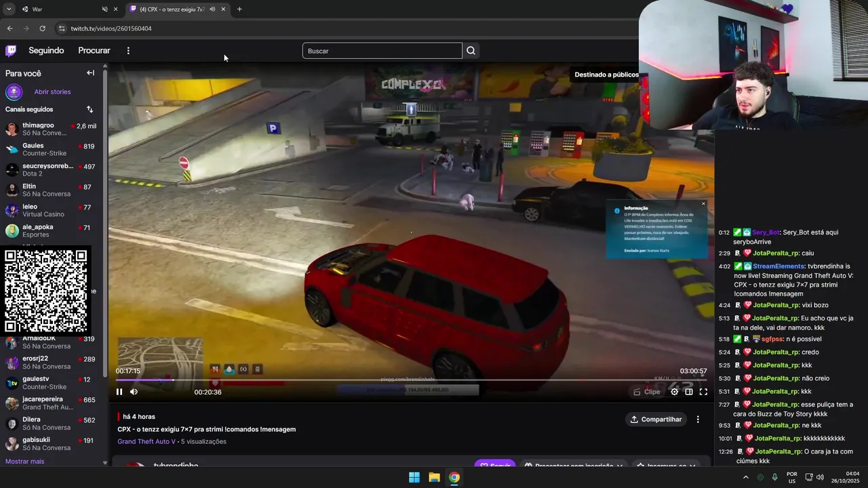The image size is (868, 488).
Task: Open leleo Virtual Casino channel
Action: tap(52, 211)
